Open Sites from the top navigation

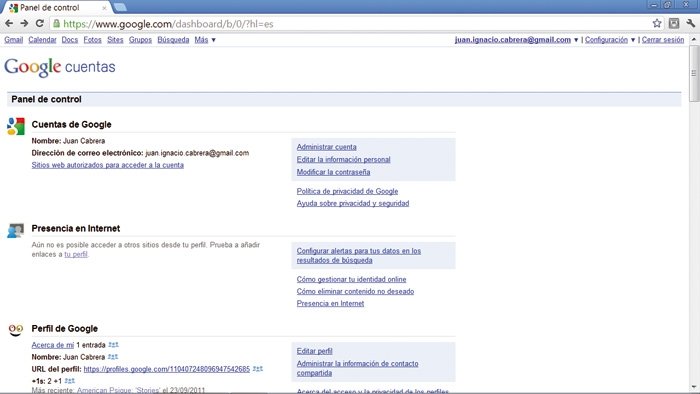(115, 40)
